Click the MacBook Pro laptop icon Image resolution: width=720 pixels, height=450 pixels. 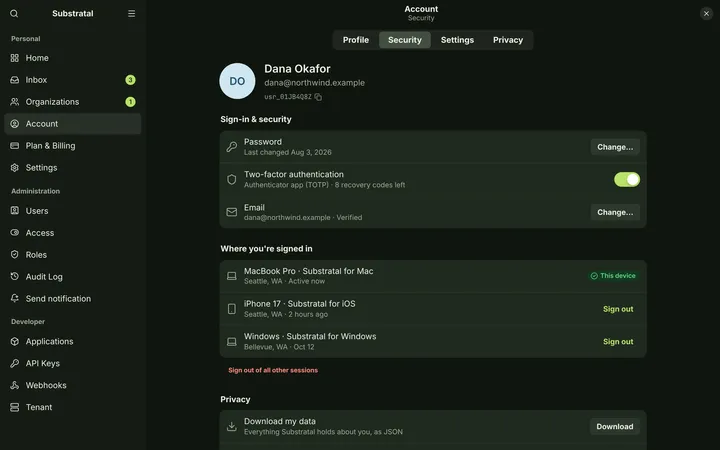point(232,276)
